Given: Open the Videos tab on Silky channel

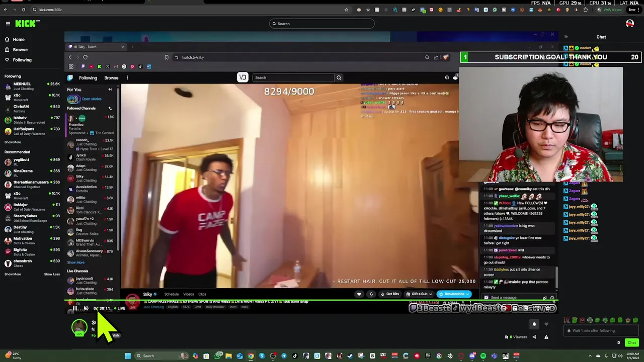Looking at the screenshot, I should [x=189, y=294].
